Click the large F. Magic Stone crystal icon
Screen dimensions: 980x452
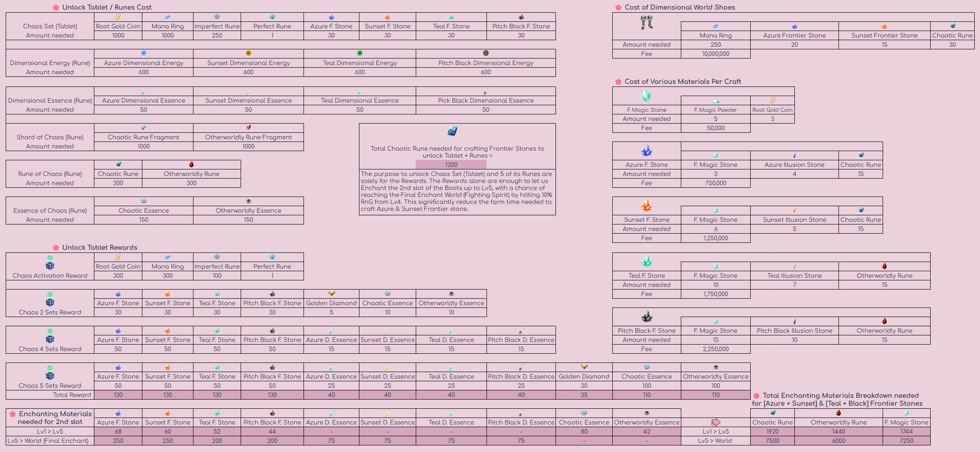tap(646, 96)
